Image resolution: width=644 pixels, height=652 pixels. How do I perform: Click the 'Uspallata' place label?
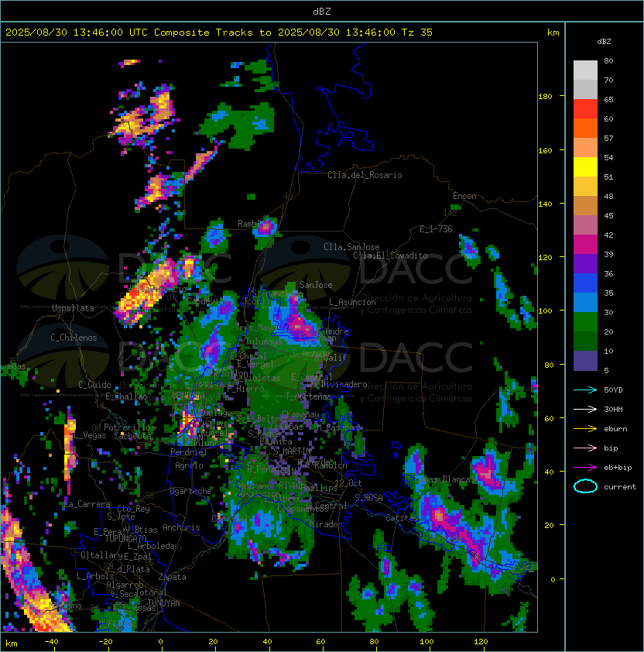pyautogui.click(x=73, y=308)
